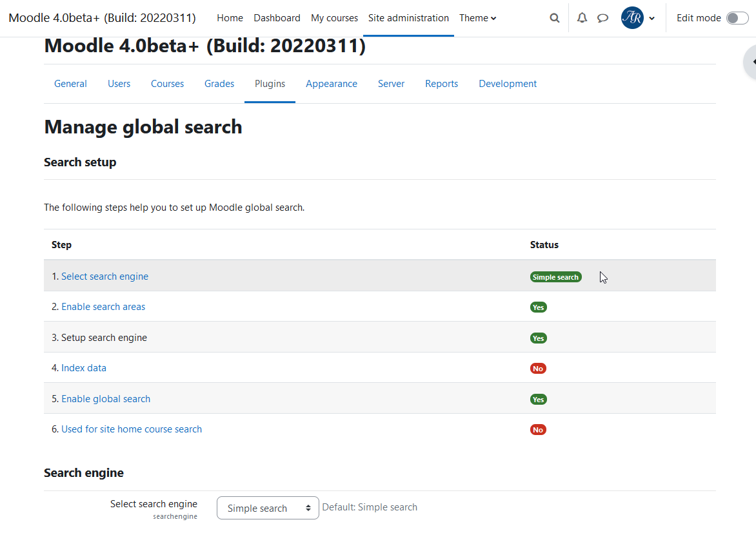Open messaging speech bubble icon
Image resolution: width=756 pixels, height=533 pixels.
(602, 18)
